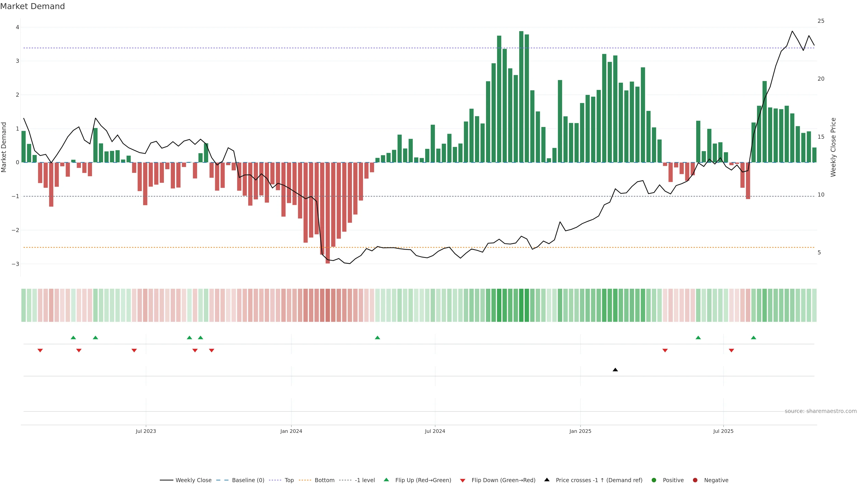Screen dimensions: 868x488
Task: Click darkest green heatmap cell in strip
Action: point(521,305)
